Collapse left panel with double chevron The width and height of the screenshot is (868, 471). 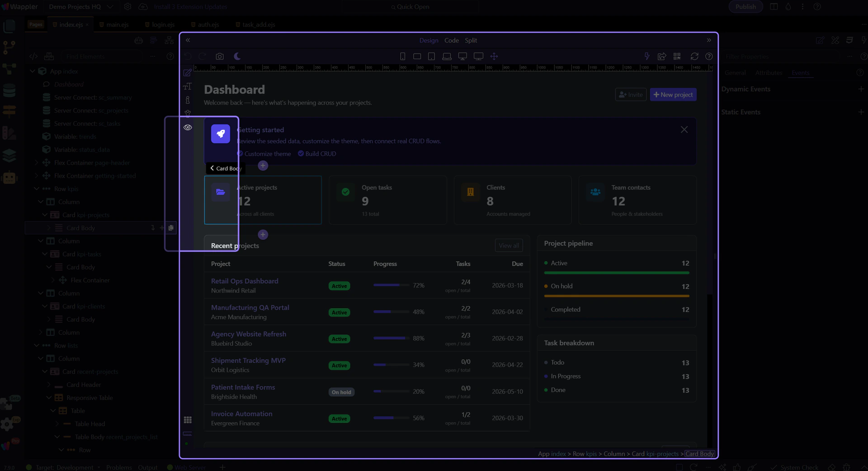[188, 40]
